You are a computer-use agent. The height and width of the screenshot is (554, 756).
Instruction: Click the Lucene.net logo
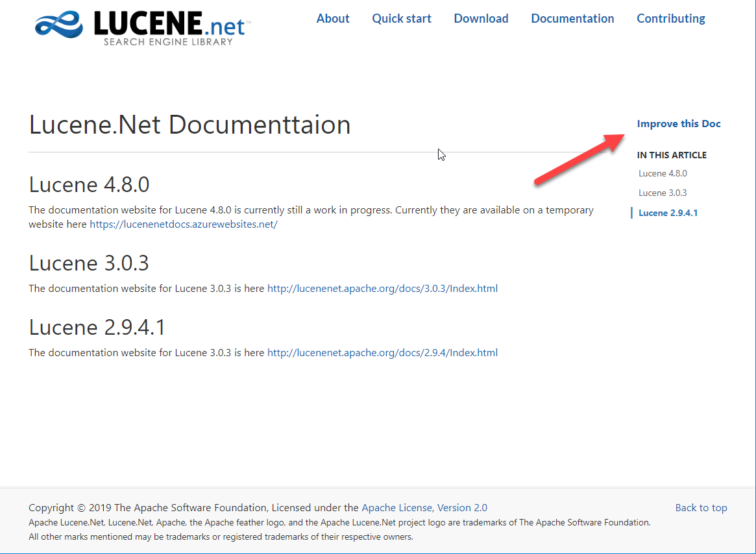click(143, 27)
